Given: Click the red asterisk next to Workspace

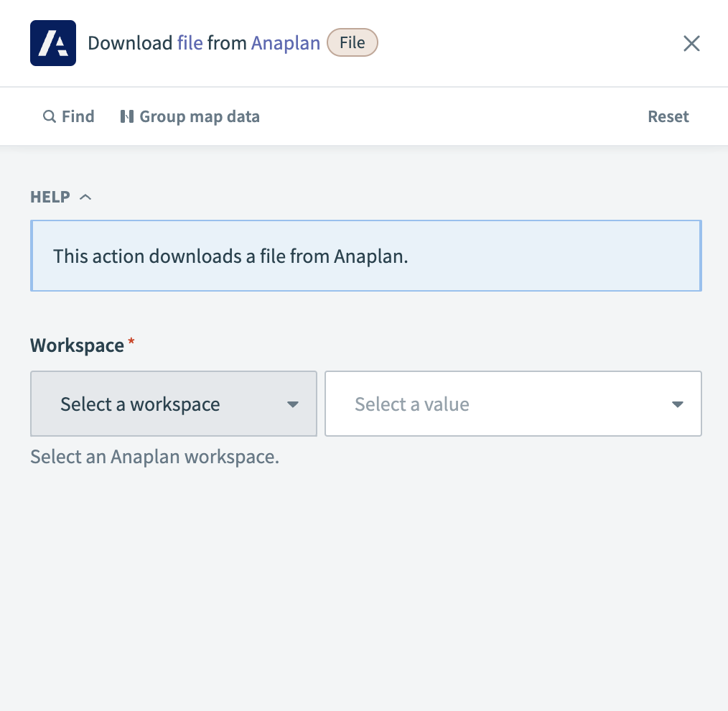Looking at the screenshot, I should [x=131, y=340].
